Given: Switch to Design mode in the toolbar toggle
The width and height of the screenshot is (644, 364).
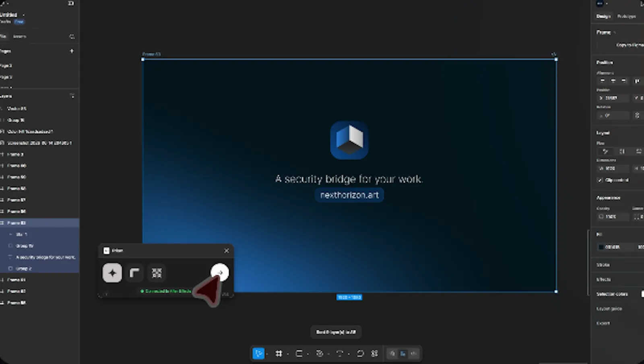Looking at the screenshot, I should coord(402,354).
